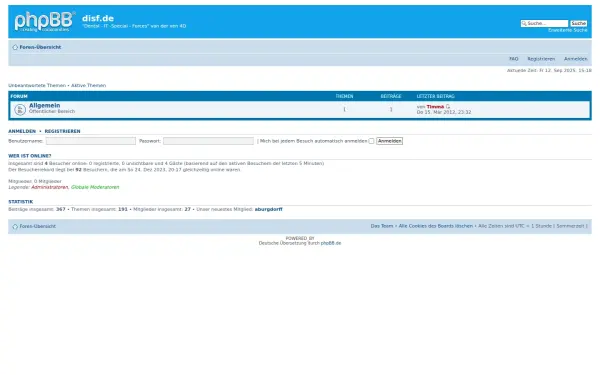Viewport: 600px width, 375px height.
Task: Click the Allgemein forum status icon
Action: tap(20, 110)
